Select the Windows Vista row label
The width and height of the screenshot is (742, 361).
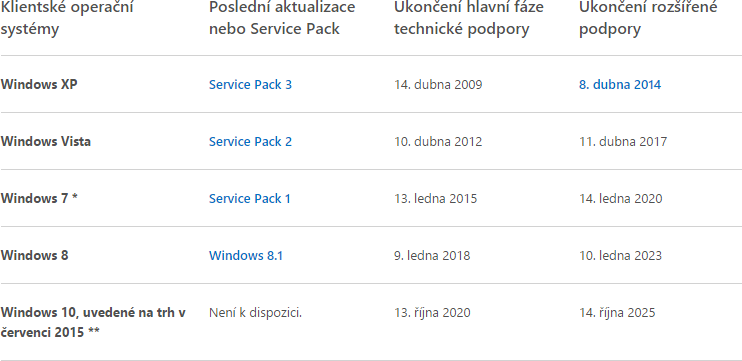[x=45, y=141]
